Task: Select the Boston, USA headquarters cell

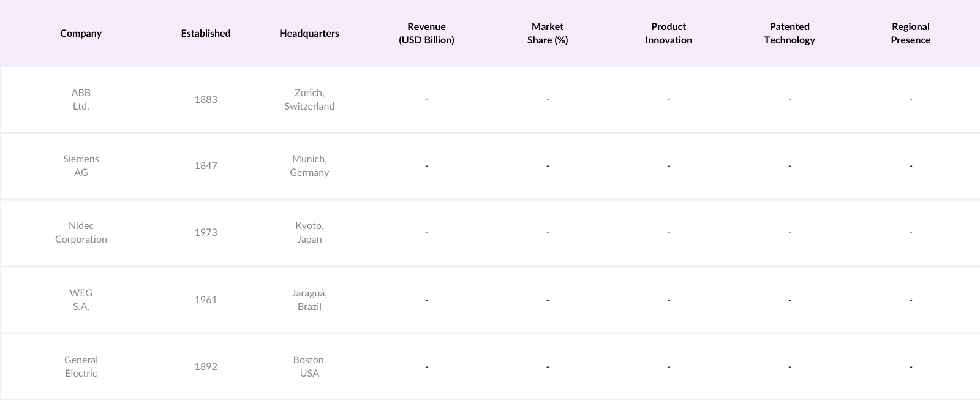Action: point(309,366)
